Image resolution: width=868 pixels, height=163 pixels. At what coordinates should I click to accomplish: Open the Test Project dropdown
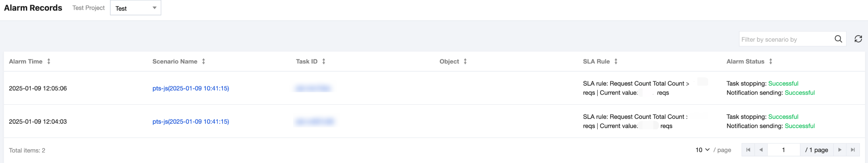pyautogui.click(x=135, y=8)
